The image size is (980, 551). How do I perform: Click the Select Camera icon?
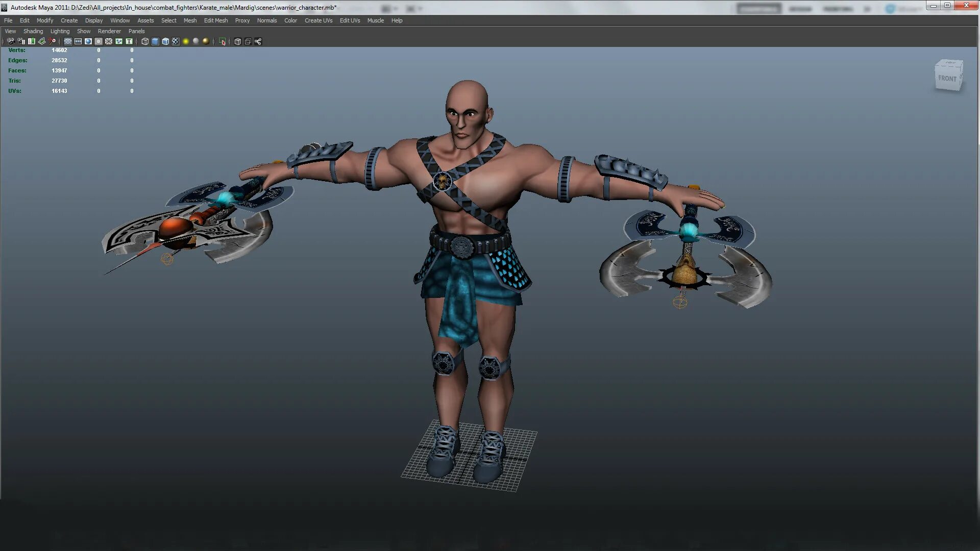coord(11,41)
